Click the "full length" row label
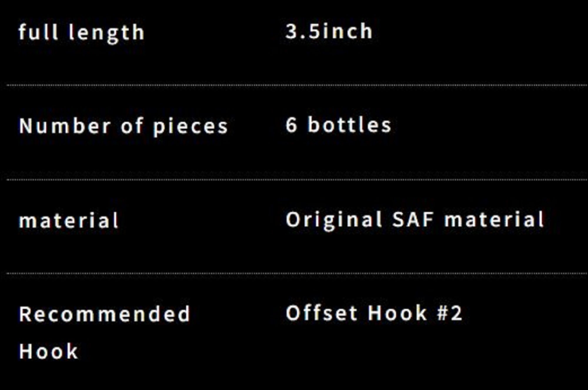The height and width of the screenshot is (390, 588). pos(81,32)
